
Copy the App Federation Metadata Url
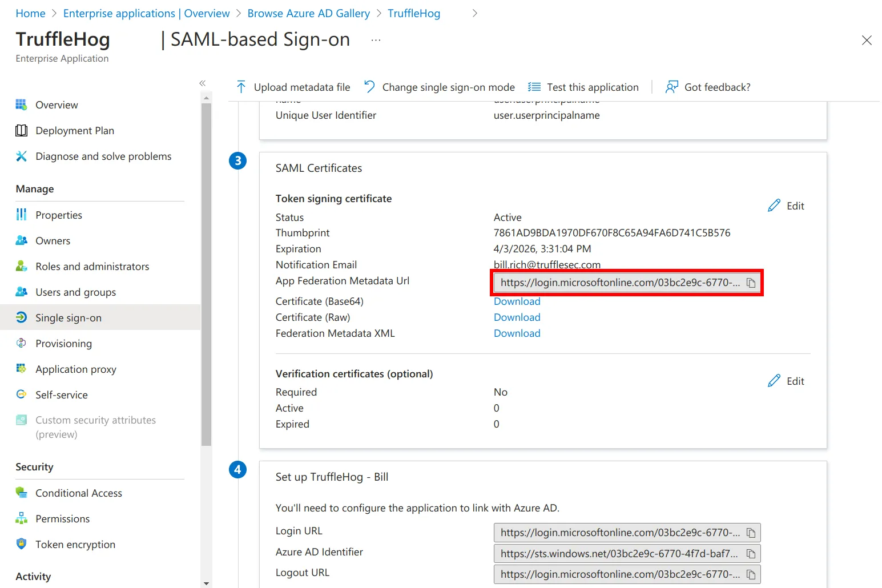click(751, 283)
